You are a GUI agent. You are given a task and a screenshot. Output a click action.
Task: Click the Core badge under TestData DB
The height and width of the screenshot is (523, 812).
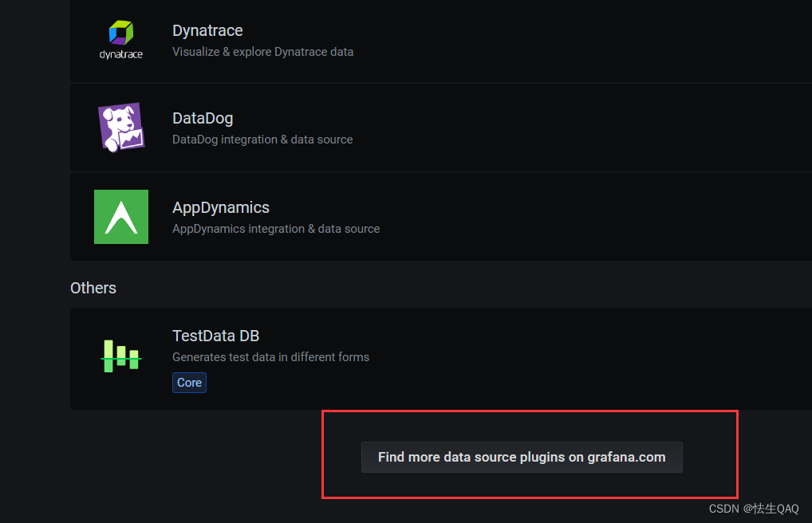click(x=189, y=383)
